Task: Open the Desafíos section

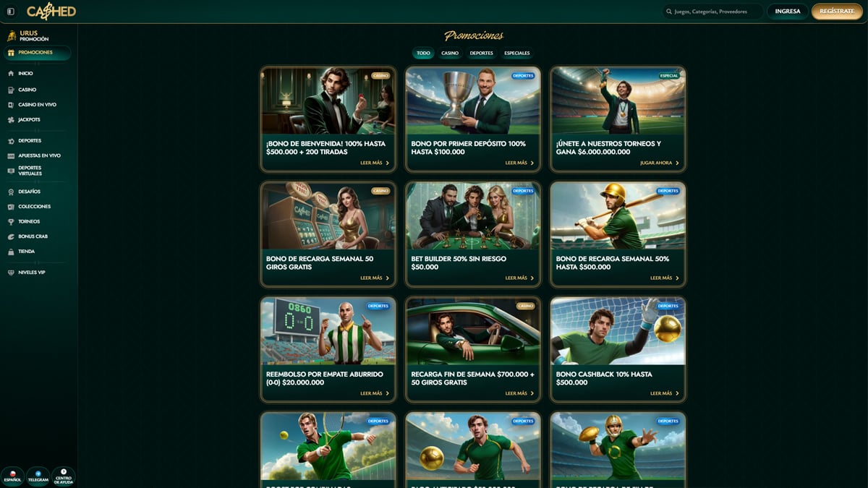Action: (29, 192)
